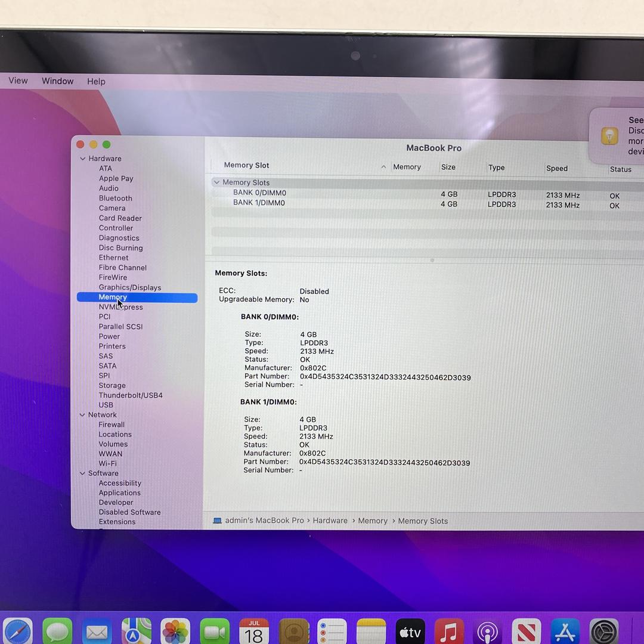Open the Window menu
644x644 pixels.
(x=57, y=81)
